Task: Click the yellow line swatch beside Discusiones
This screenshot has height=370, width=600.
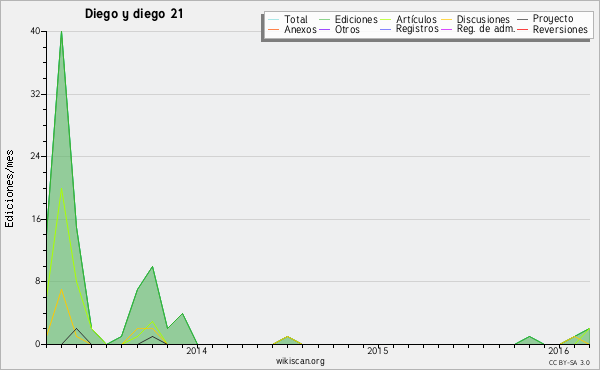Action: pyautogui.click(x=446, y=20)
